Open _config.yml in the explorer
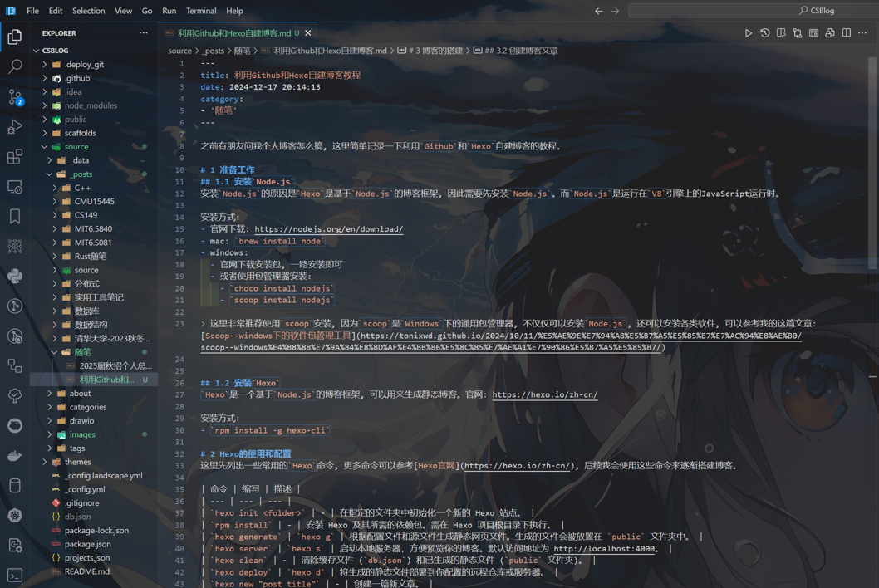This screenshot has height=588, width=879. pos(85,489)
